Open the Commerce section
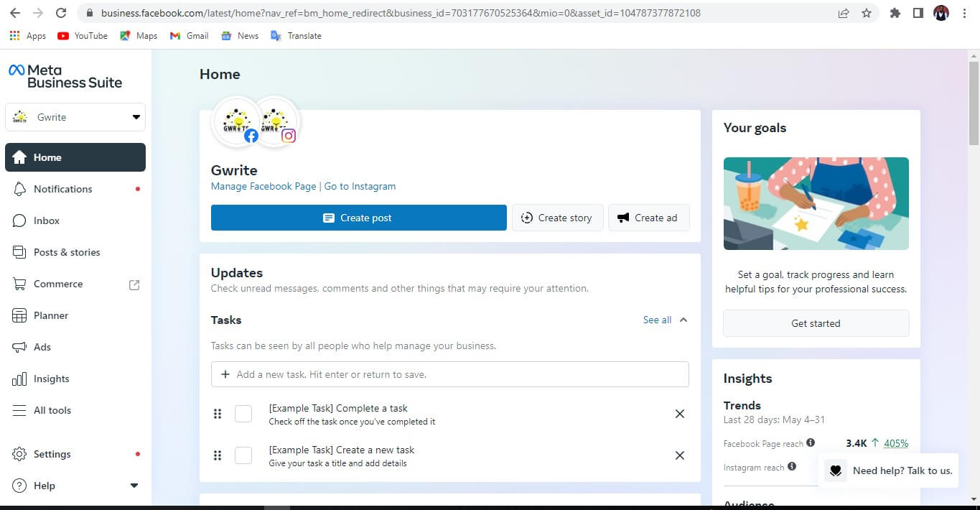The width and height of the screenshot is (980, 510). [x=57, y=284]
